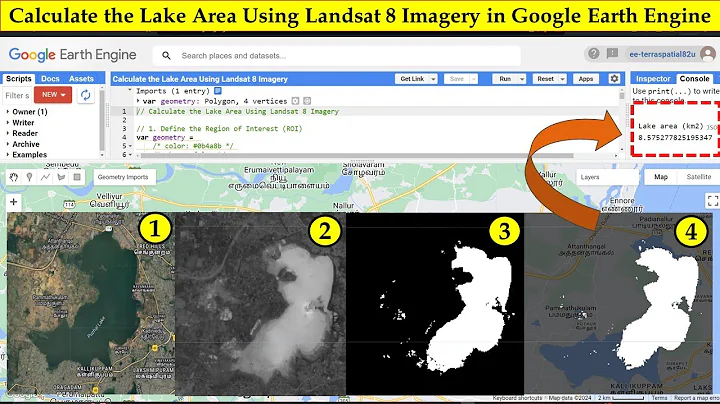The image size is (720, 404).
Task: Toggle fullscreen map view
Action: tap(712, 201)
